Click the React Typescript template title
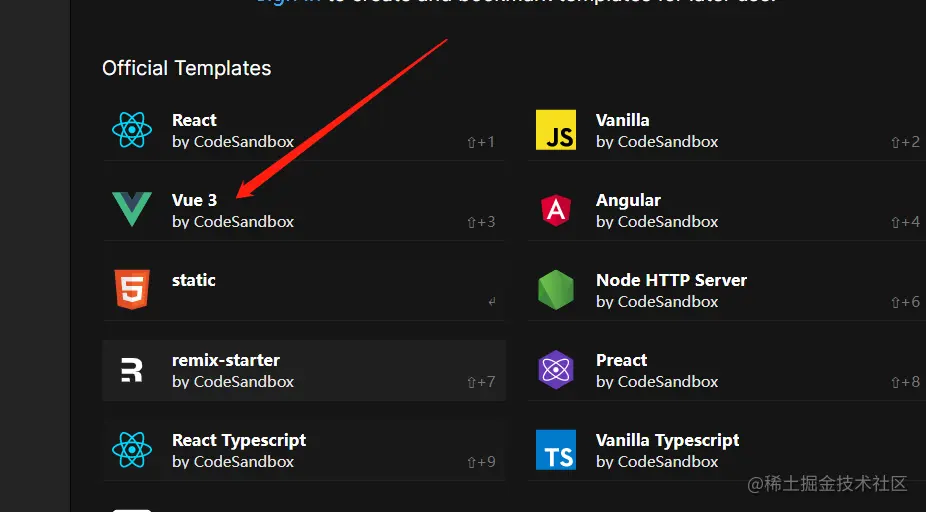Image resolution: width=926 pixels, height=512 pixels. [239, 440]
